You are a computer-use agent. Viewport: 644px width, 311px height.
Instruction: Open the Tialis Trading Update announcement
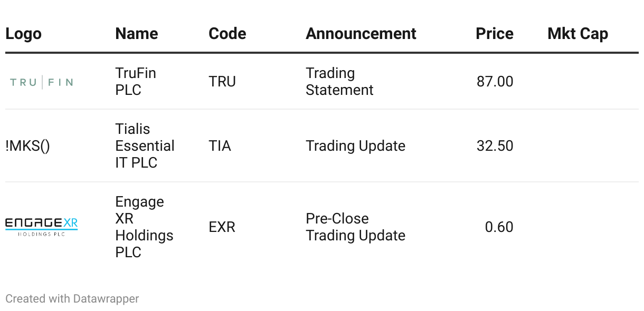[355, 146]
